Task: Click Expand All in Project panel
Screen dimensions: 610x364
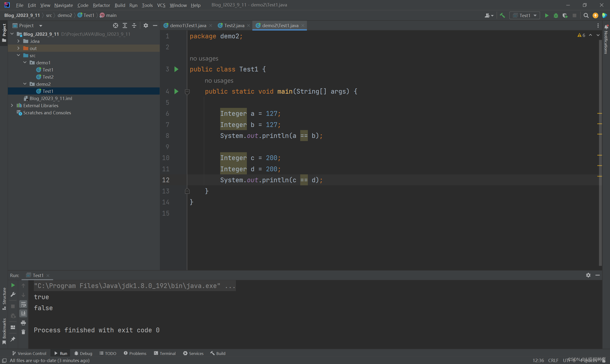Action: tap(125, 25)
